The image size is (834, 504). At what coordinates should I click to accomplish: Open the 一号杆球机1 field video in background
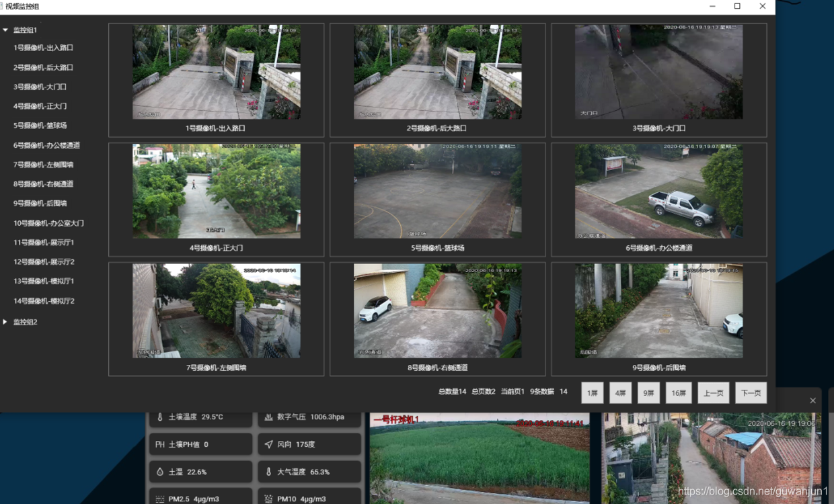pyautogui.click(x=480, y=458)
